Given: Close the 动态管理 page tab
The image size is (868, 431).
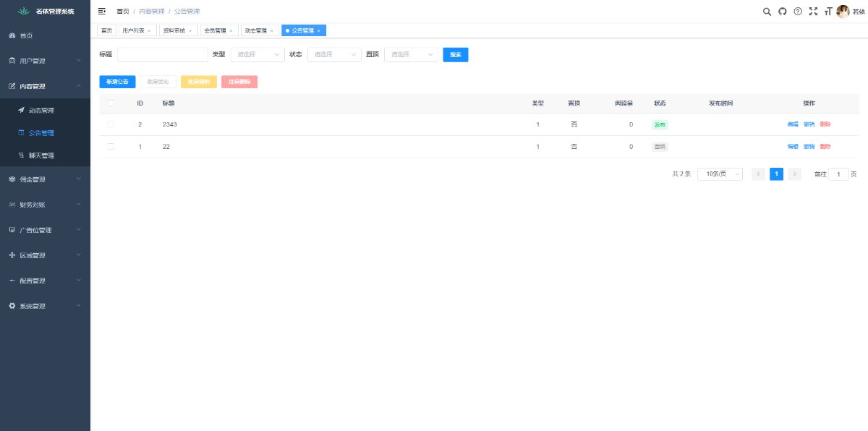Looking at the screenshot, I should [x=271, y=31].
